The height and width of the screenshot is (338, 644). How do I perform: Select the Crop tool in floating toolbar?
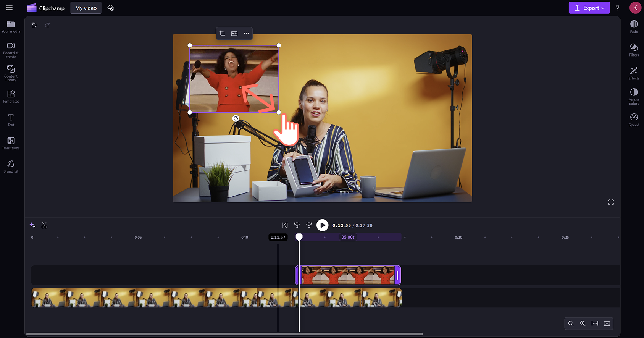pos(222,34)
